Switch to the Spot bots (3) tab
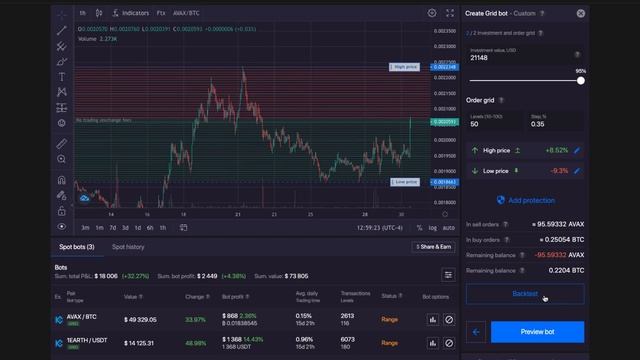 tap(77, 247)
